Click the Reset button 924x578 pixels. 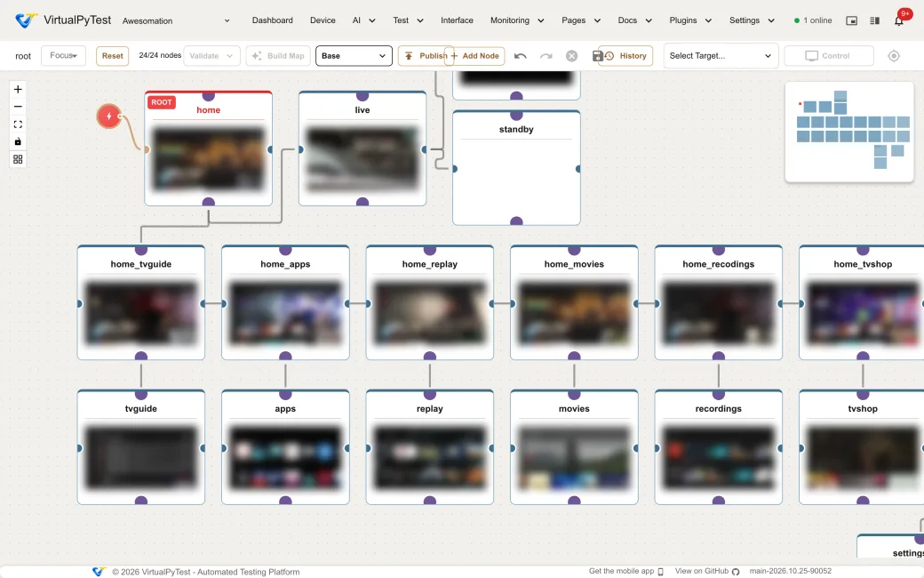click(x=112, y=56)
